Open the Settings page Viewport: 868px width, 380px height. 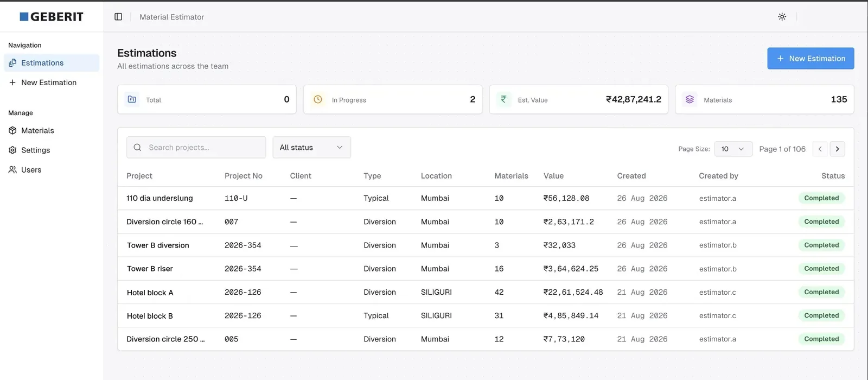point(52,150)
